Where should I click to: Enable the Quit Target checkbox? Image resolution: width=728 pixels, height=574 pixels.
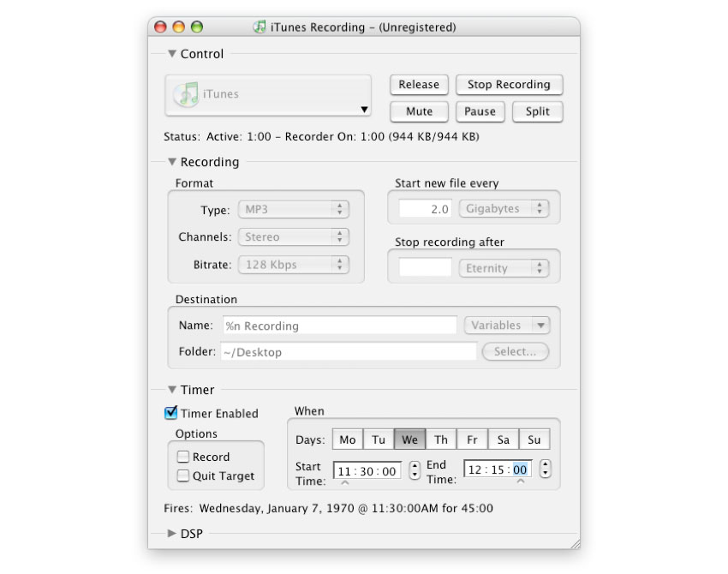[183, 475]
